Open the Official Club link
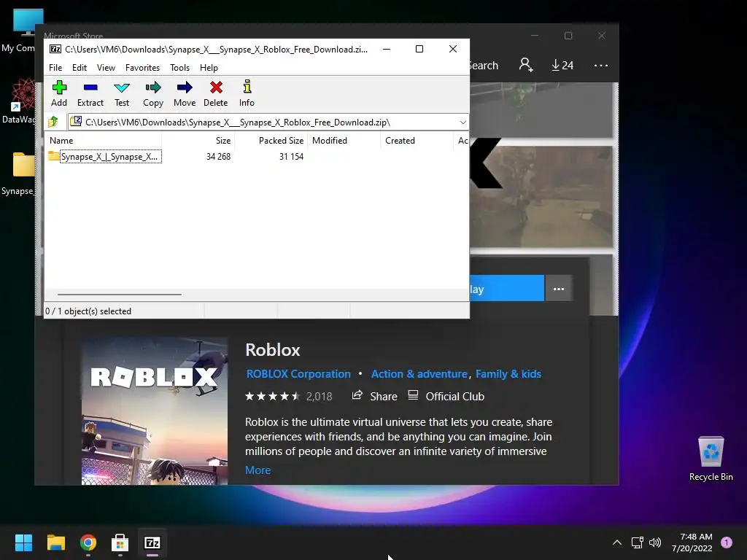Image resolution: width=747 pixels, height=560 pixels. pyautogui.click(x=446, y=396)
